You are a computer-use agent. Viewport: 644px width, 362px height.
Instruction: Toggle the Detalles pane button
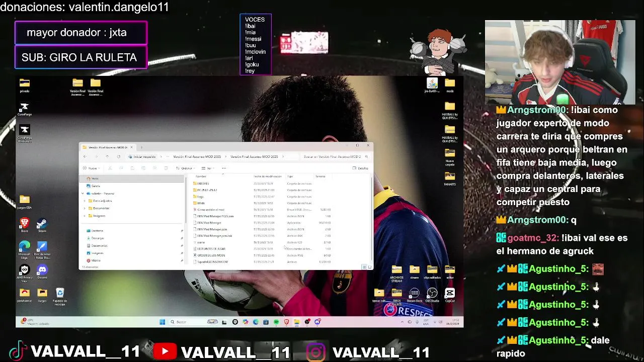pyautogui.click(x=361, y=168)
